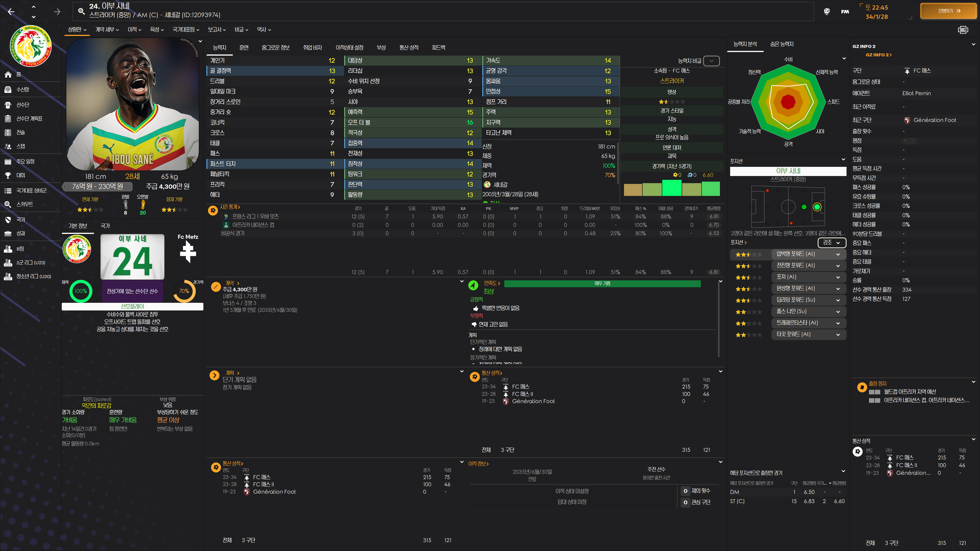
Task: Open 수신함 inbox icon in sidebar
Action: tap(8, 89)
